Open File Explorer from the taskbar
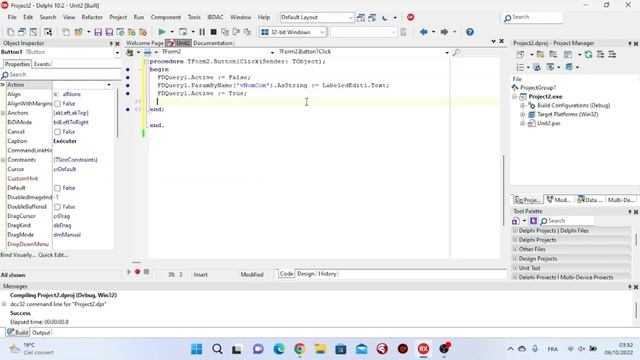 pos(320,349)
